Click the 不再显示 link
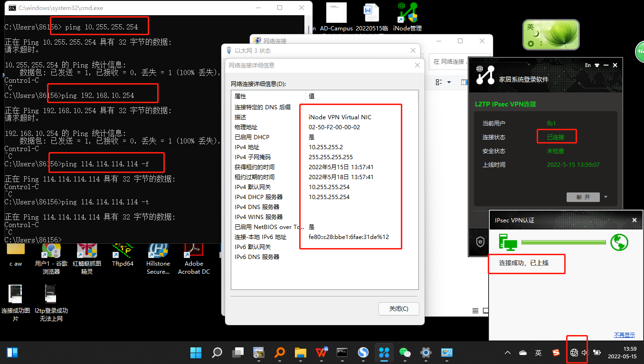The width and height of the screenshot is (644, 364). coord(624,335)
